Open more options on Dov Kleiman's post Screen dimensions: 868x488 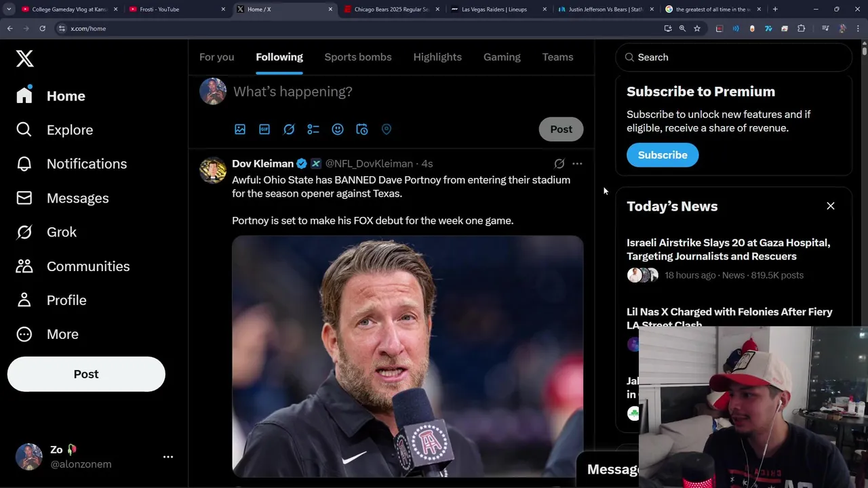click(577, 163)
